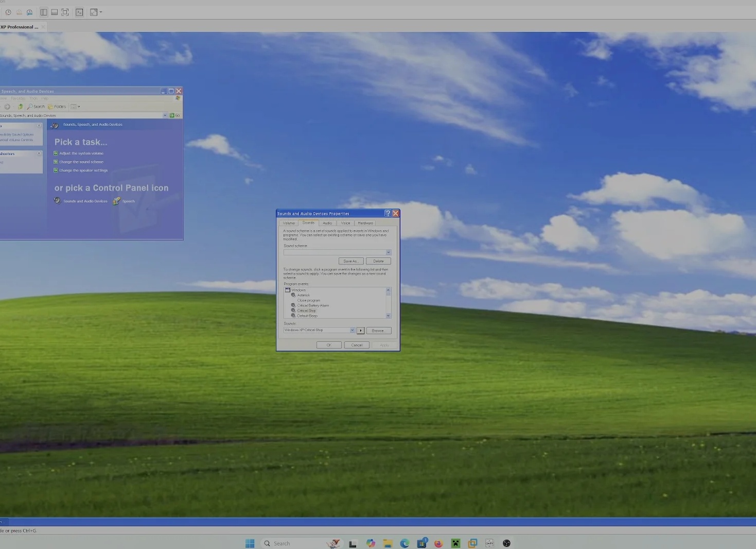Image resolution: width=756 pixels, height=549 pixels.
Task: Open Sounds and Audio Devices control panel icon
Action: (81, 201)
